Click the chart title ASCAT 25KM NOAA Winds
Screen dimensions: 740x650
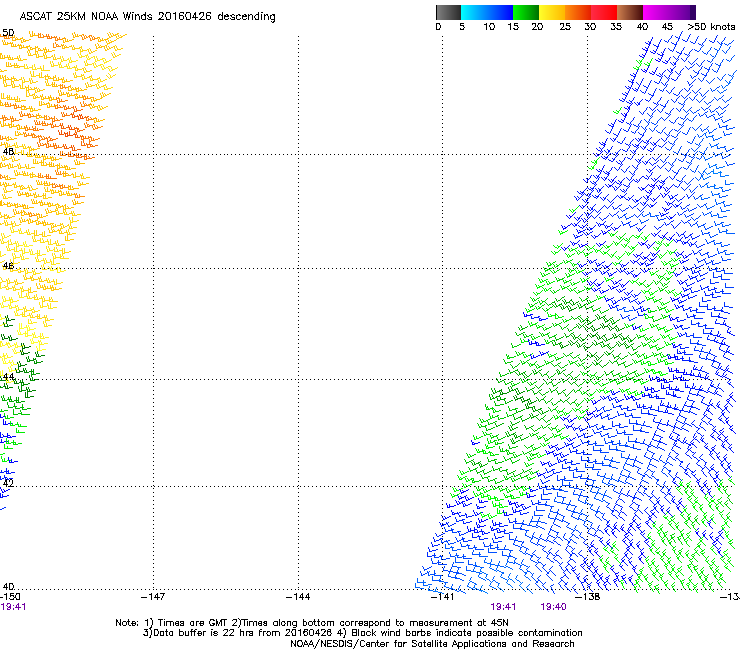[x=147, y=17]
